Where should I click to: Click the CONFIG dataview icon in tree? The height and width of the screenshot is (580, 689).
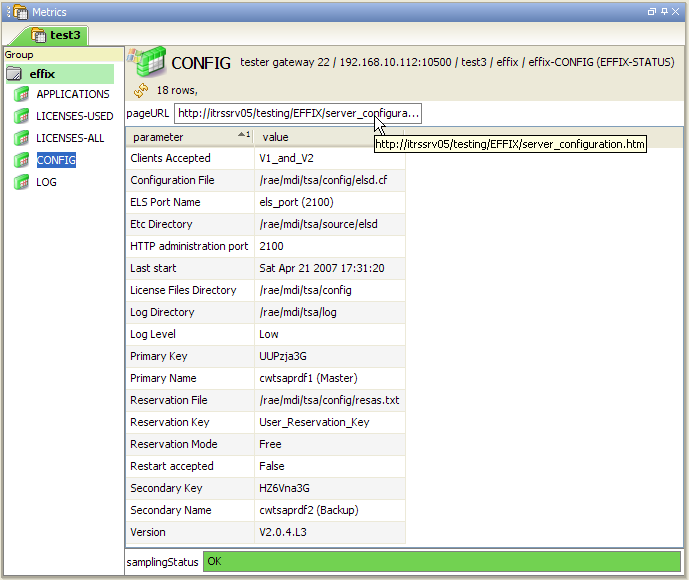[x=22, y=161]
